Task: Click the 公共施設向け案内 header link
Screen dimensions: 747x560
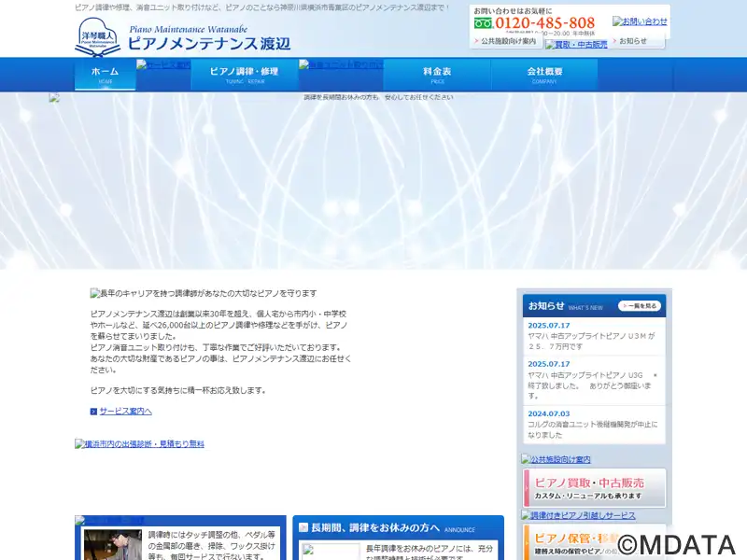Action: (x=507, y=41)
